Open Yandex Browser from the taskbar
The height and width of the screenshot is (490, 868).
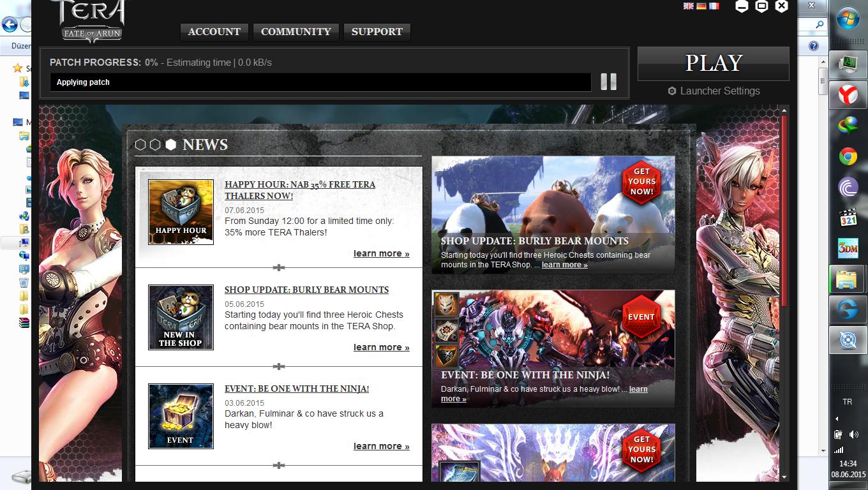pyautogui.click(x=848, y=96)
